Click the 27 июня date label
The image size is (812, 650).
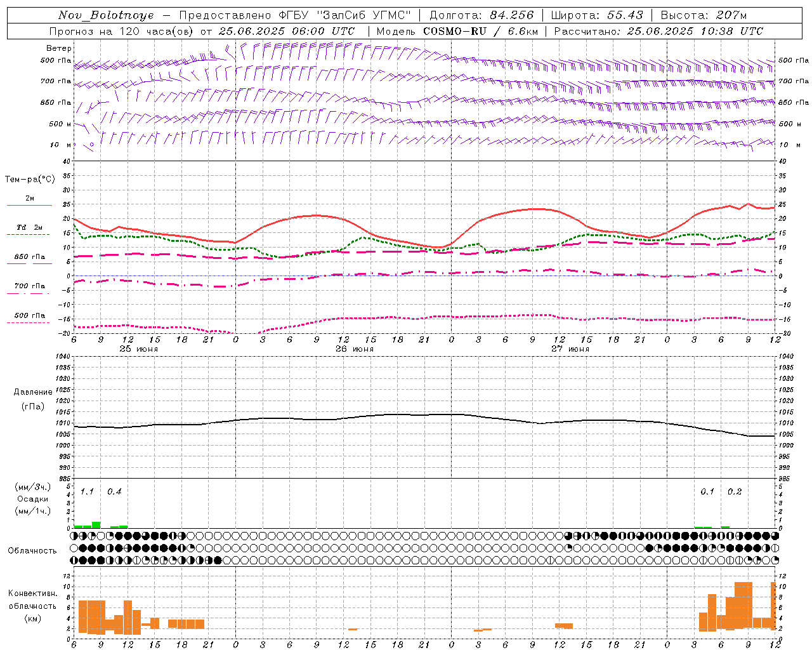pyautogui.click(x=570, y=349)
